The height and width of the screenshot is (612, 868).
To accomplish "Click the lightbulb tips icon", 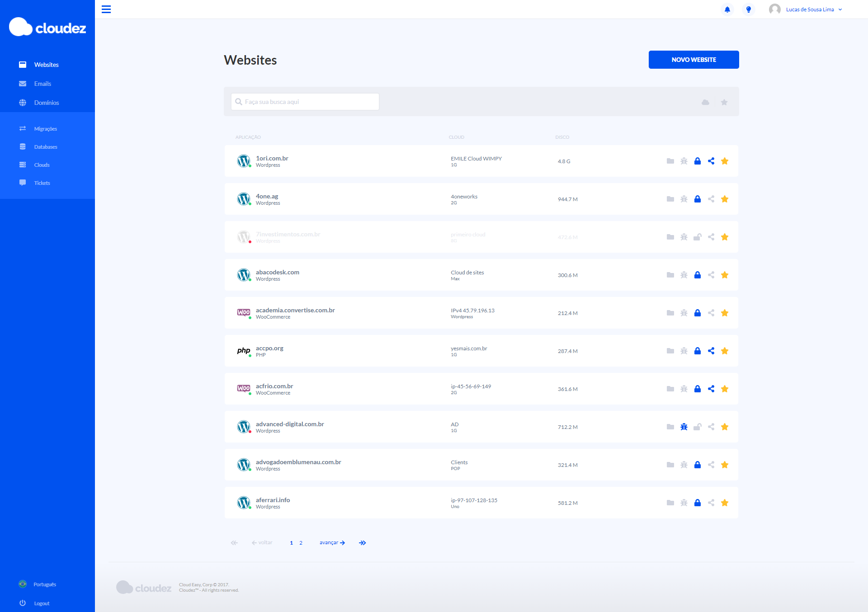I will 749,9.
